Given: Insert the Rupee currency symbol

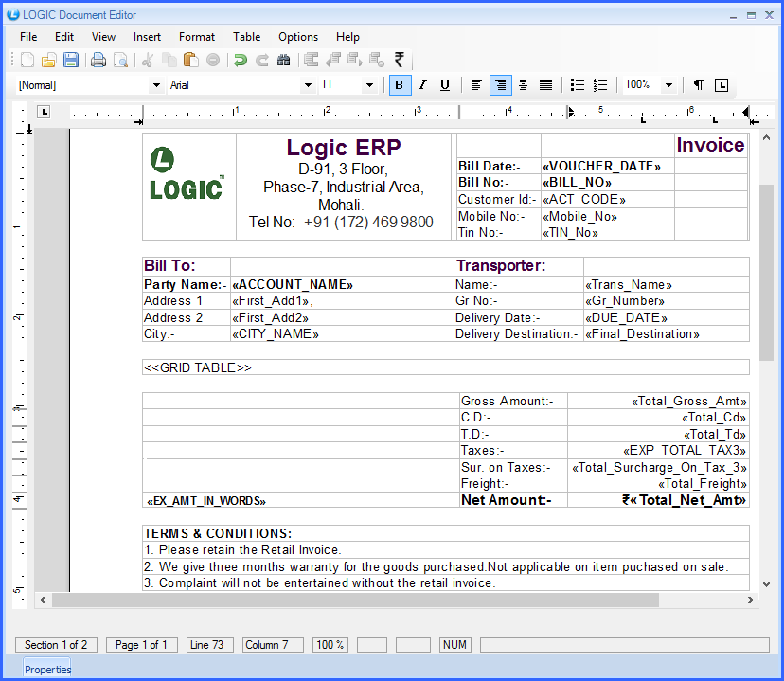Looking at the screenshot, I should tap(398, 60).
